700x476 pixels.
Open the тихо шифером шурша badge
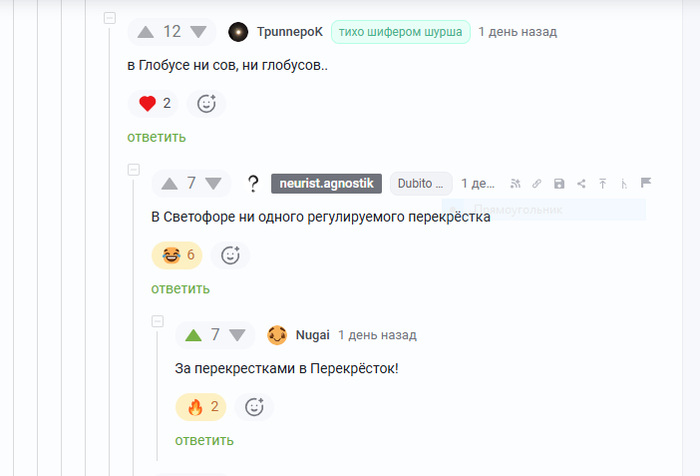(x=400, y=32)
